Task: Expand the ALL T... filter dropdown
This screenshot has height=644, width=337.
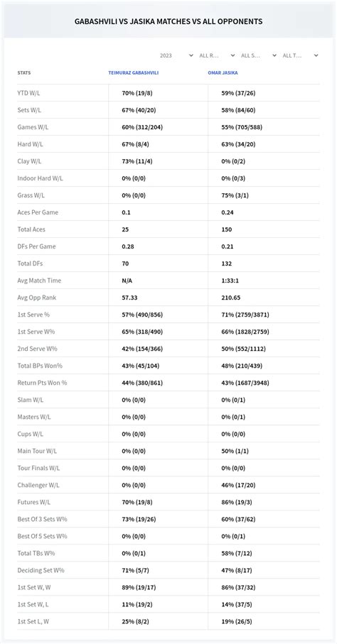Action: click(300, 55)
